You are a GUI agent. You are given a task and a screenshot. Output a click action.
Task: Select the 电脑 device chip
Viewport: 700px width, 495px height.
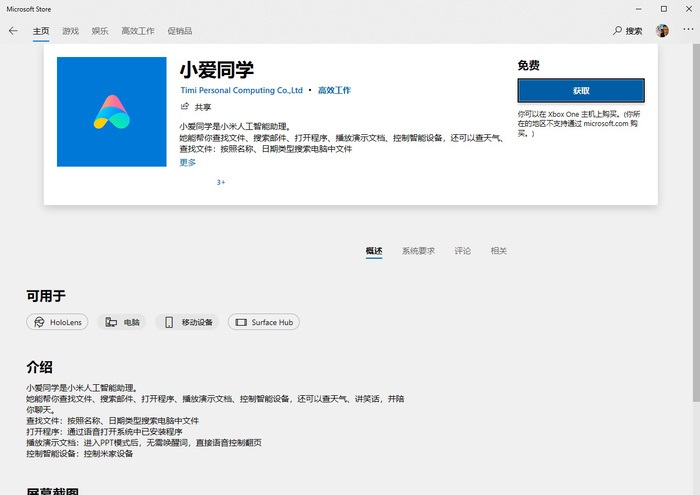tap(123, 322)
